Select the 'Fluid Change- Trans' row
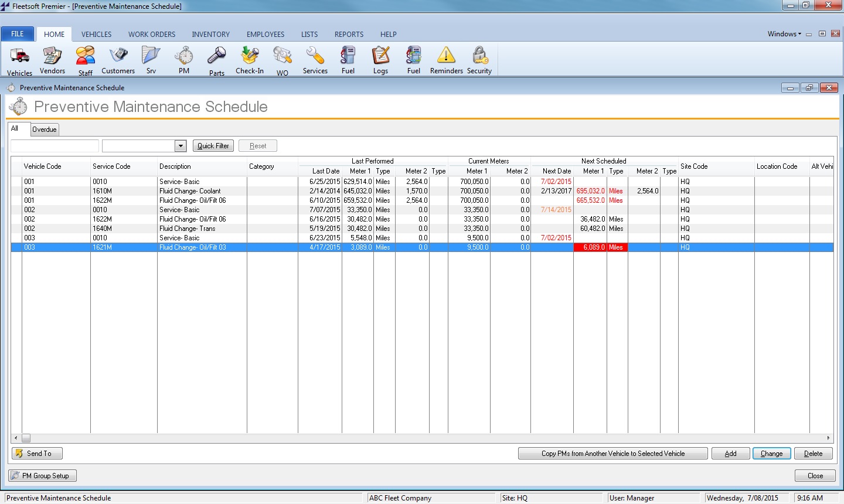The width and height of the screenshot is (844, 504). point(422,229)
